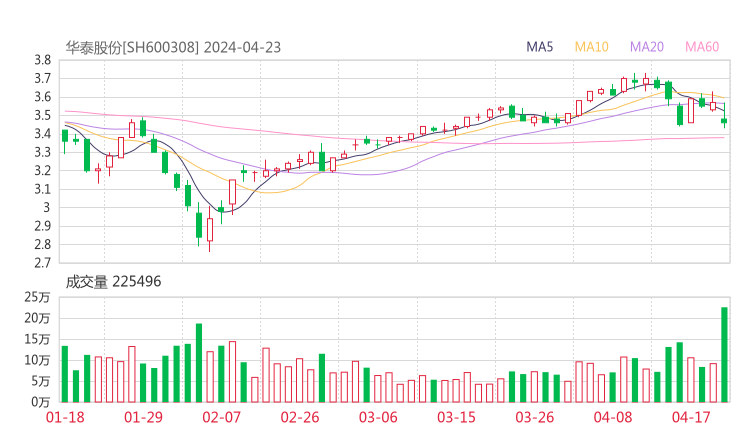This screenshot has width=740, height=440.
Task: Click the 0万 volume axis label
Action: point(40,402)
